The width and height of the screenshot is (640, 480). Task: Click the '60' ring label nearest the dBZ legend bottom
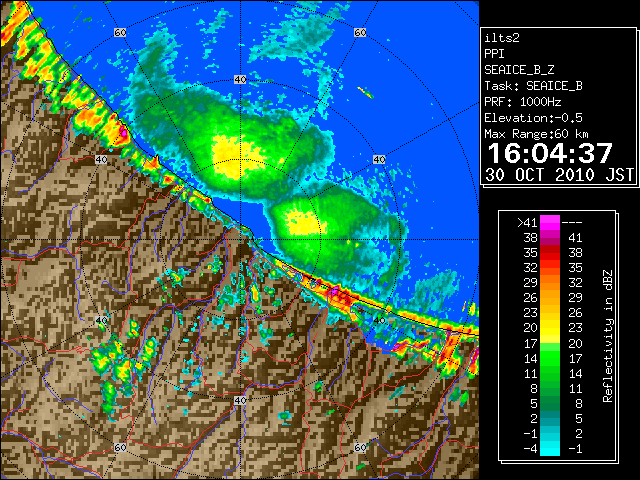pos(360,447)
